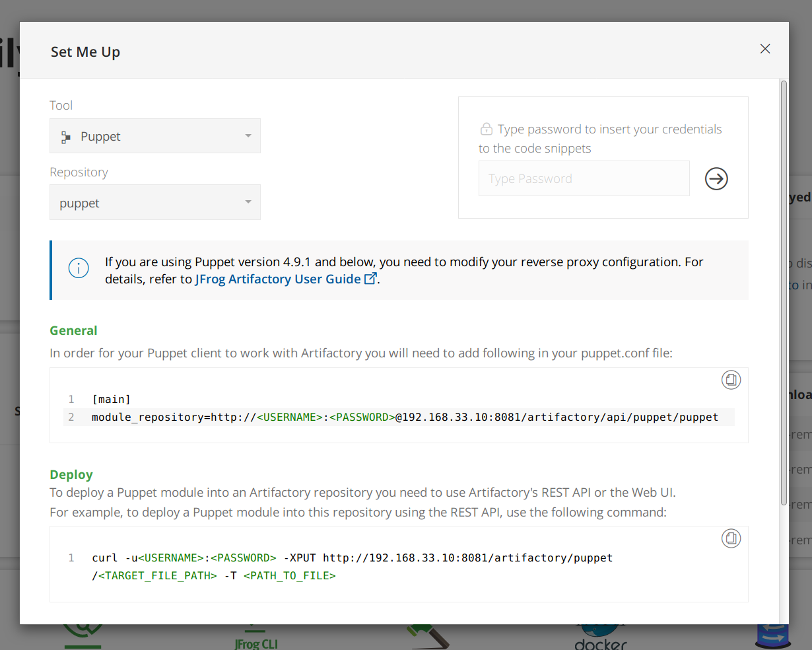812x650 pixels.
Task: Copy the General puppet.conf snippet to clipboard
Action: (731, 380)
